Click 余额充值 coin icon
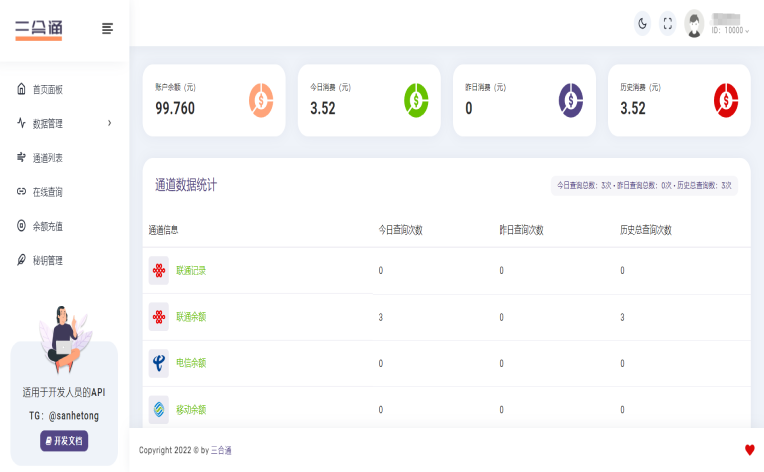The width and height of the screenshot is (764, 472). (x=21, y=226)
